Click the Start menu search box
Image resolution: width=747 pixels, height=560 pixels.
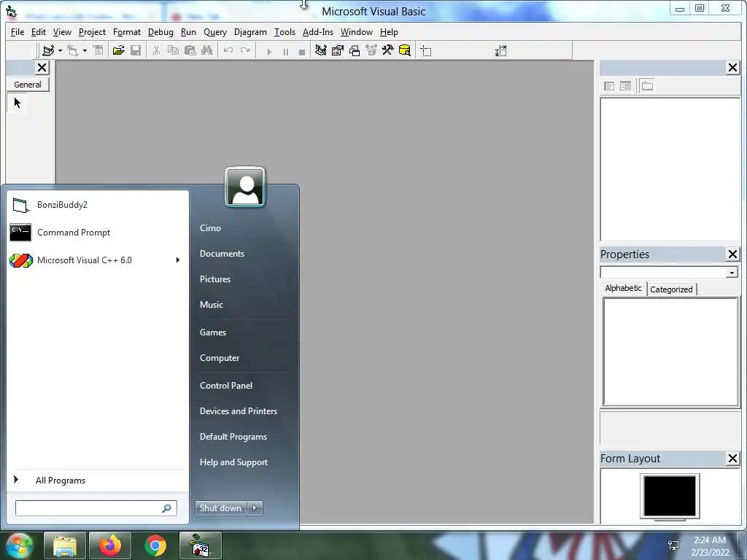point(96,508)
